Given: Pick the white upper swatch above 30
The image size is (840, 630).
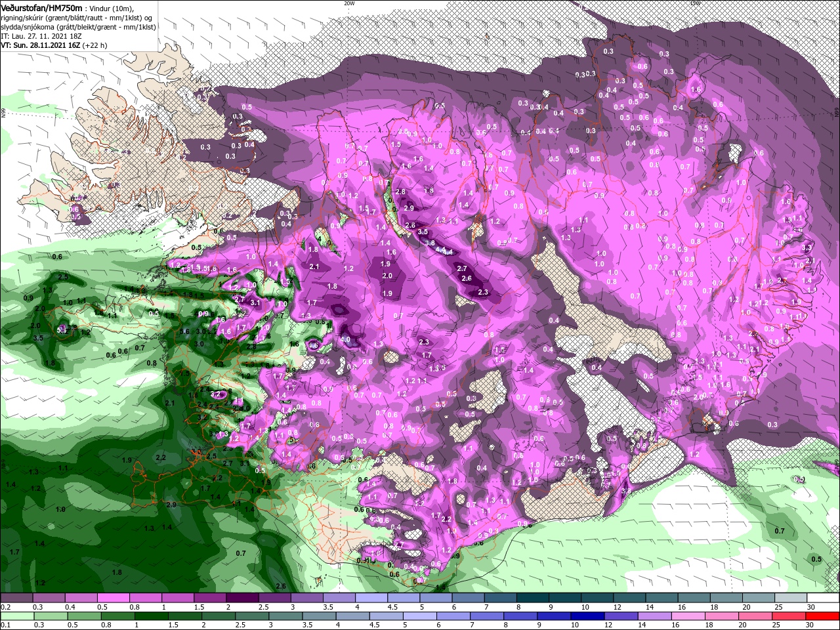Looking at the screenshot, I should (x=822, y=598).
